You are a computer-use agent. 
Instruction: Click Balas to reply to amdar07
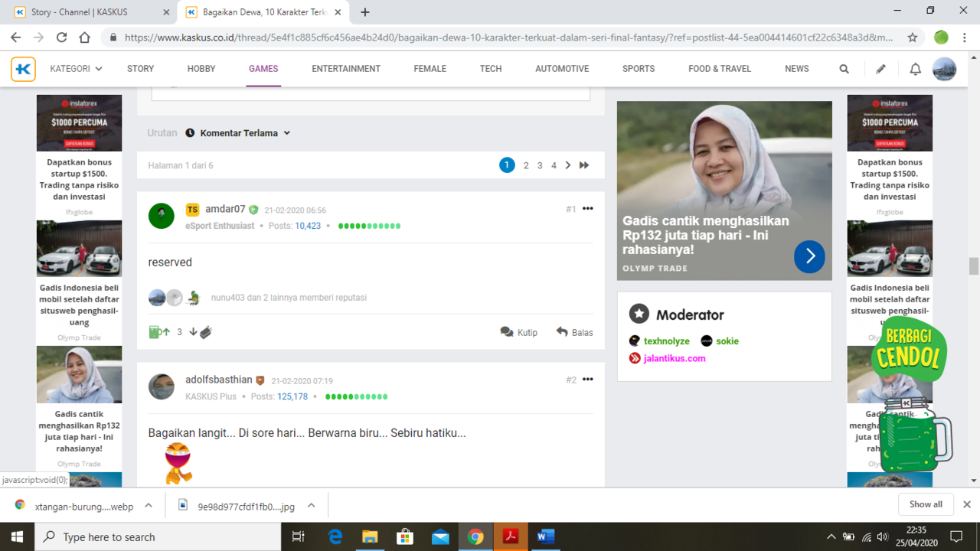click(x=574, y=332)
